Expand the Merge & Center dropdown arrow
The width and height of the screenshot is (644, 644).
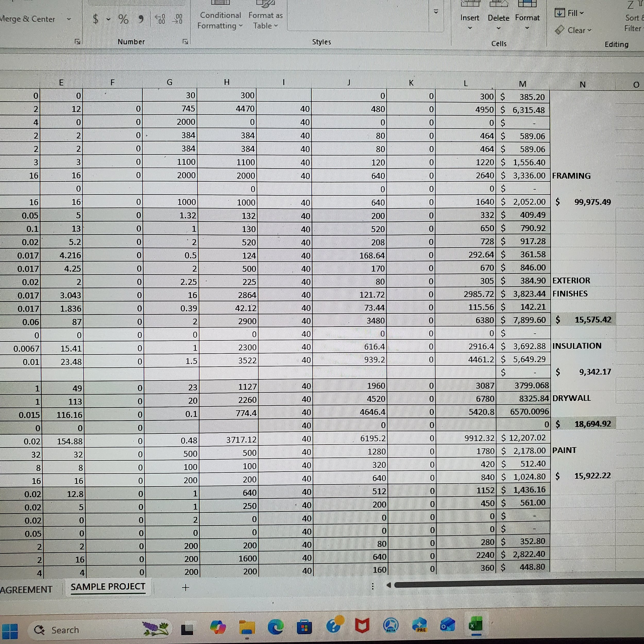click(69, 19)
